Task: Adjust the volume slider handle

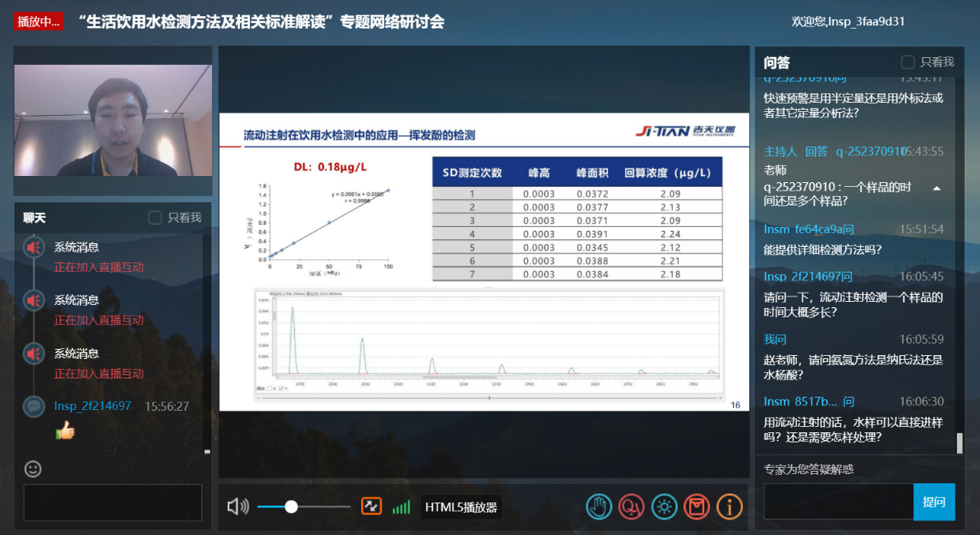Action: (291, 506)
